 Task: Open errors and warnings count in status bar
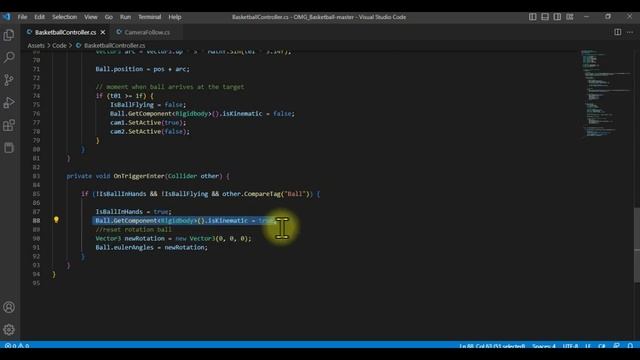pos(17,346)
